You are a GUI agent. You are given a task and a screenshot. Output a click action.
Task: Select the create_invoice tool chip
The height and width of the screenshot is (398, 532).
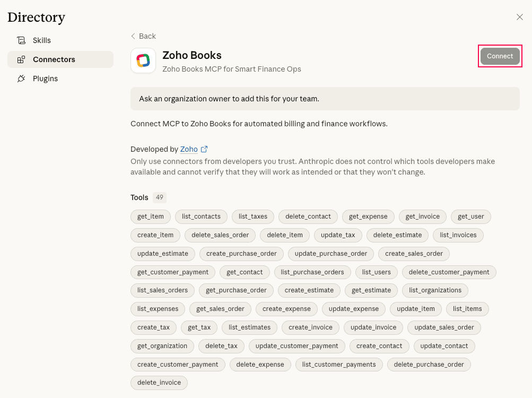coord(310,327)
